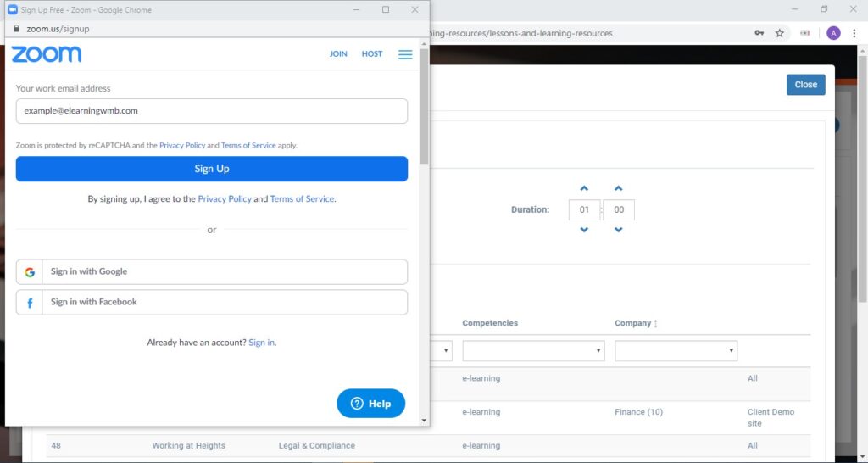The image size is (868, 463).
Task: Open the hamburger menu in the Zoom header
Action: (405, 54)
